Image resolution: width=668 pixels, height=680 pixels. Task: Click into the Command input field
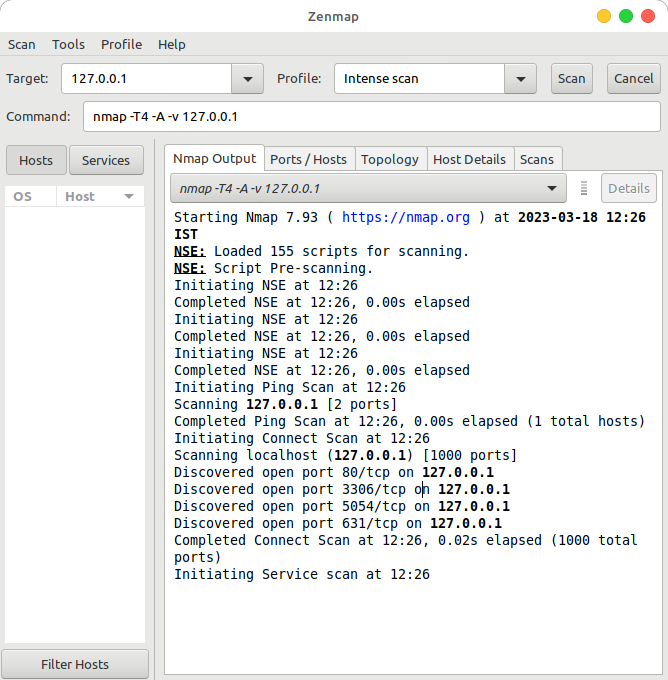370,116
